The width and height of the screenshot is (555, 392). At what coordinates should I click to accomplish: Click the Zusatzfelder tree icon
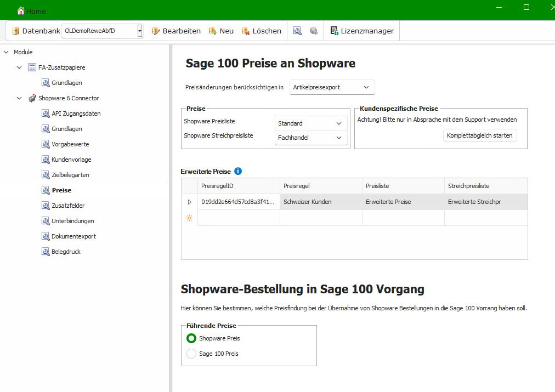46,206
